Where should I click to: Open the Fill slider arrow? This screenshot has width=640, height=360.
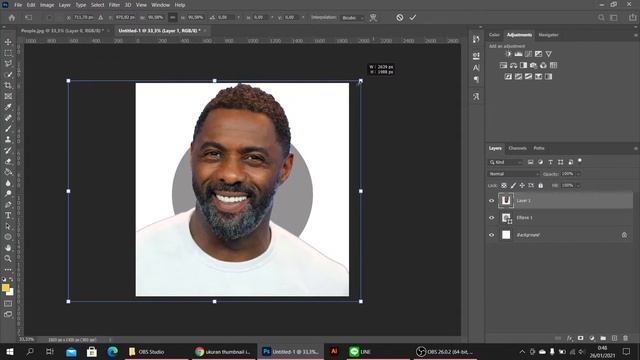pyautogui.click(x=578, y=185)
